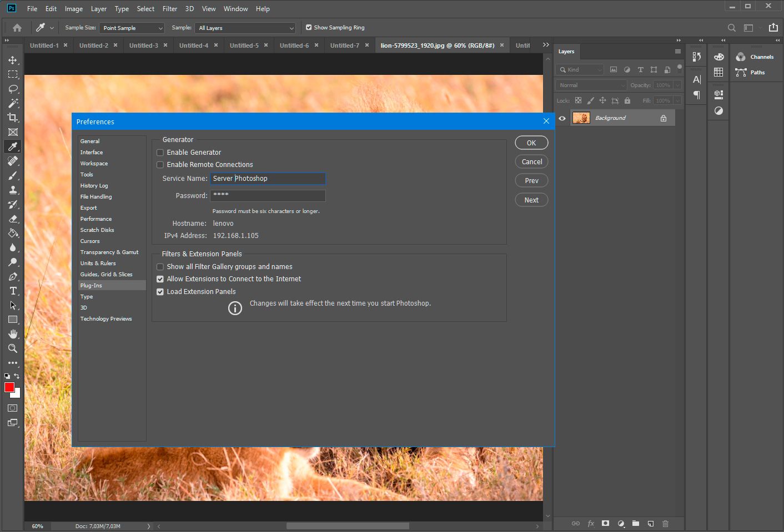The image size is (784, 532).
Task: Select the Dodge tool
Action: [x=13, y=262]
